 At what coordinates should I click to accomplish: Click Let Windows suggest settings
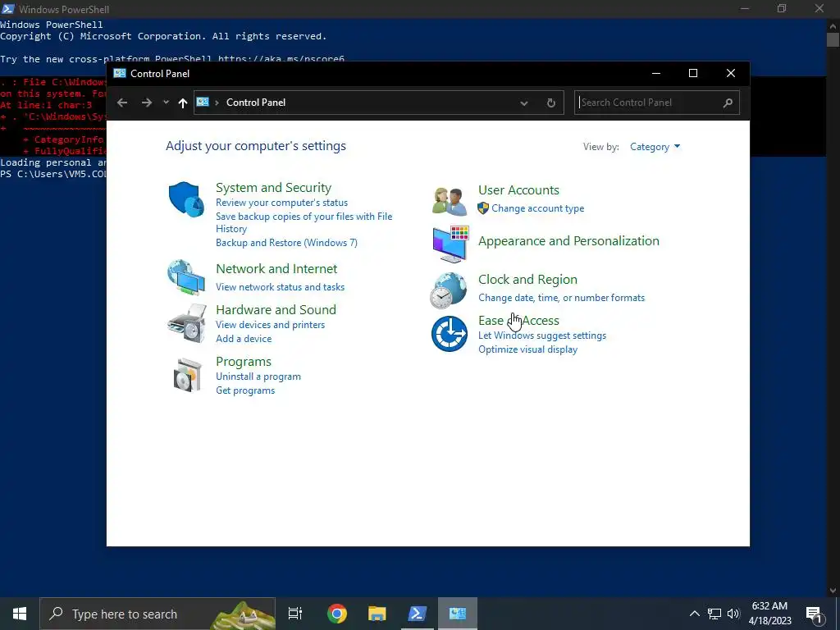click(542, 336)
